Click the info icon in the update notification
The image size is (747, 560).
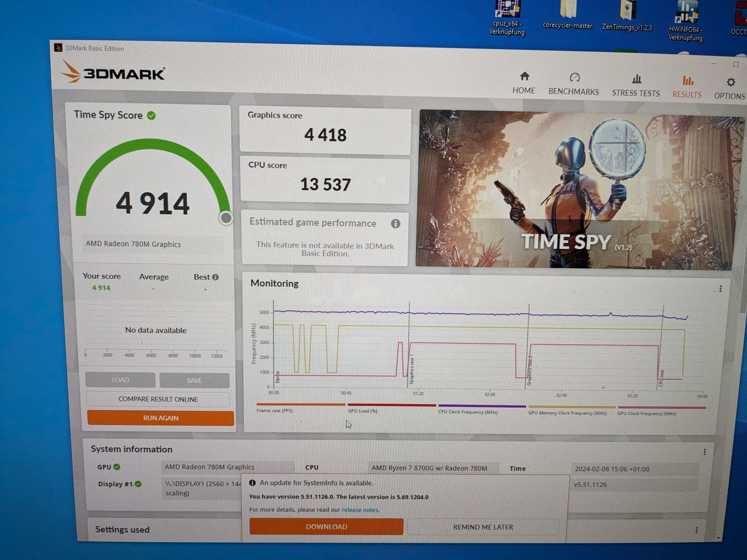[x=252, y=483]
